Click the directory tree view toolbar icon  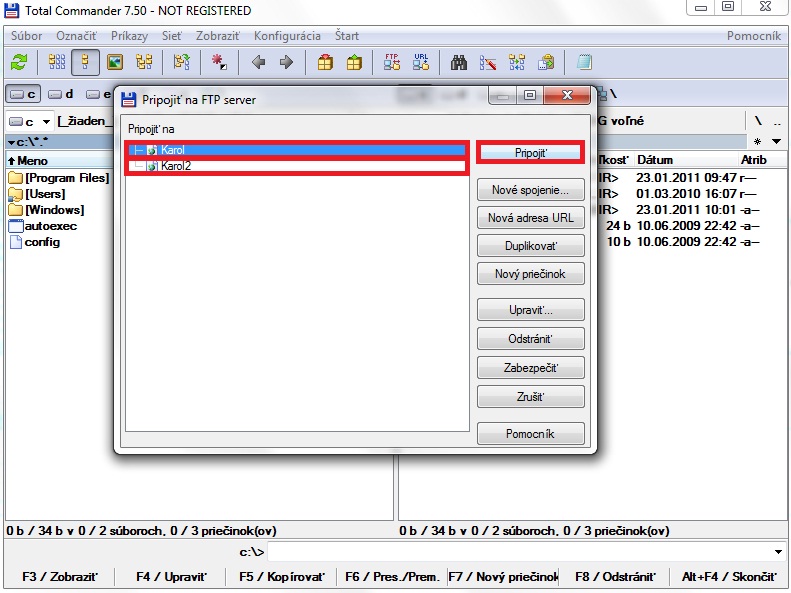[x=144, y=63]
